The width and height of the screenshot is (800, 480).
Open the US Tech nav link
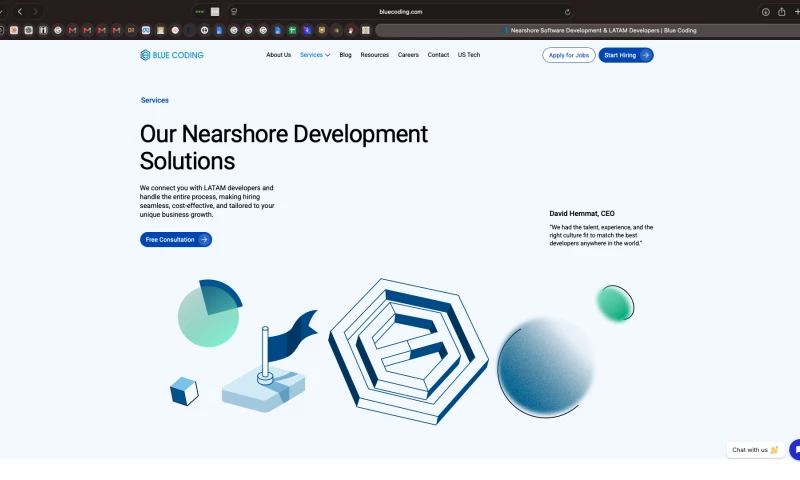pos(469,55)
